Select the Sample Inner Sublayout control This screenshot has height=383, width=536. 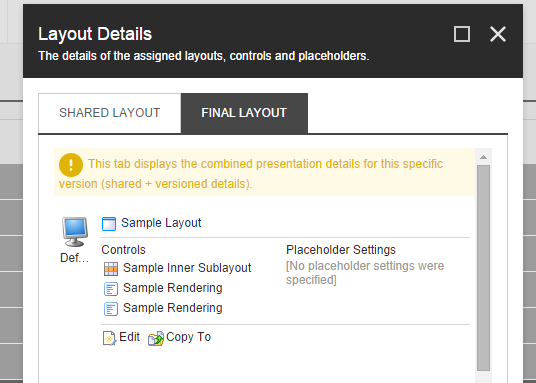(x=187, y=268)
